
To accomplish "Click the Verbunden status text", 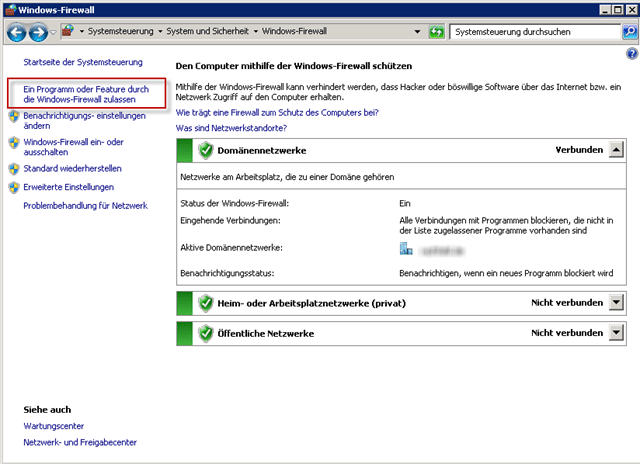I will [x=579, y=150].
